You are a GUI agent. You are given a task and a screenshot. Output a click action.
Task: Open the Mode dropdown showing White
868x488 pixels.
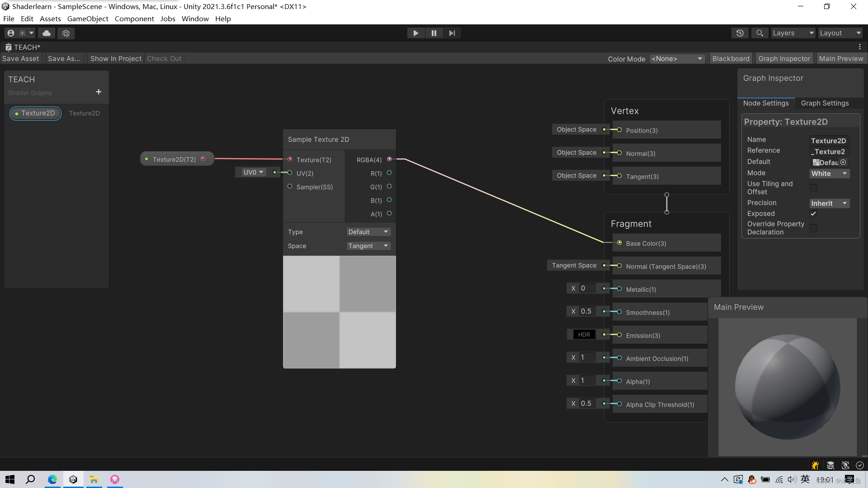click(x=829, y=174)
